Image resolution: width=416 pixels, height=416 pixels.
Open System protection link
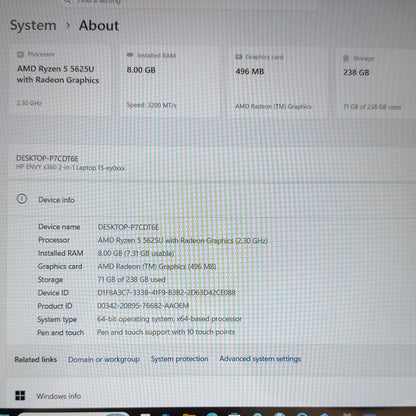179,359
